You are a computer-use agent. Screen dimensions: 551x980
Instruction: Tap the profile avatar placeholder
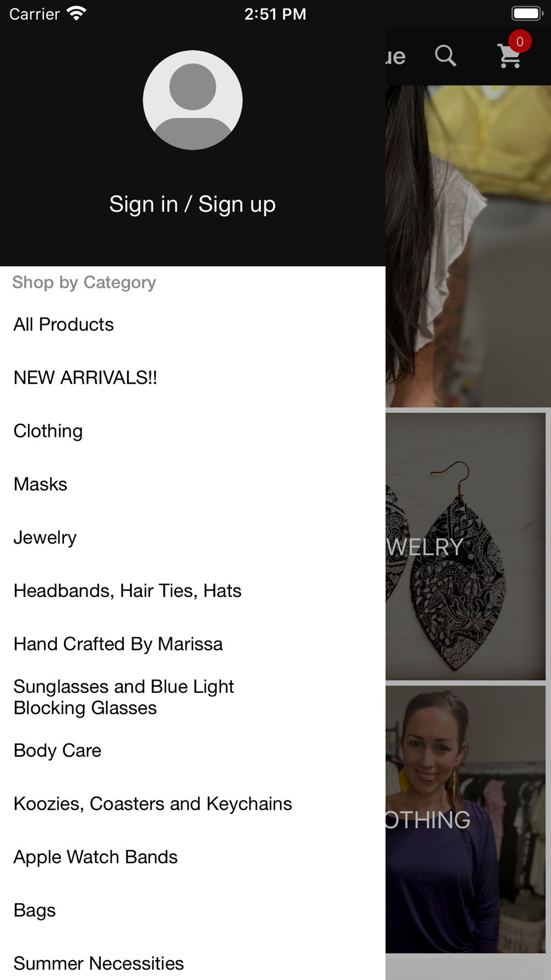click(x=192, y=100)
